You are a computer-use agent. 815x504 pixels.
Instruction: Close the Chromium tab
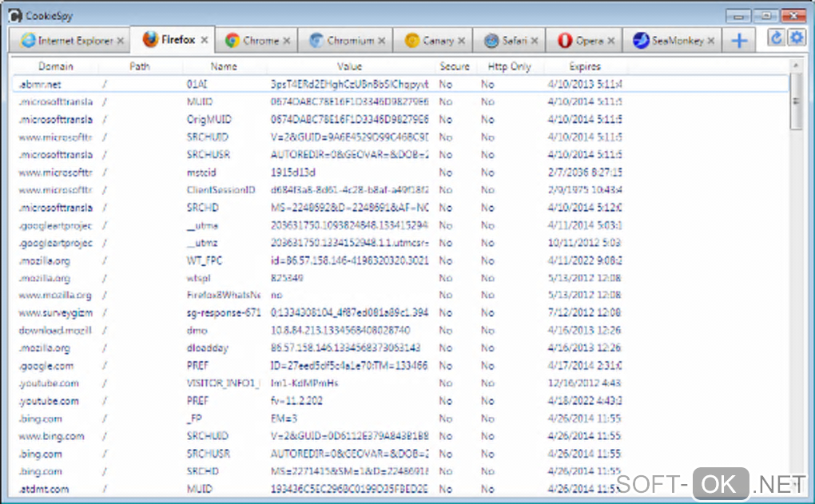(x=381, y=41)
